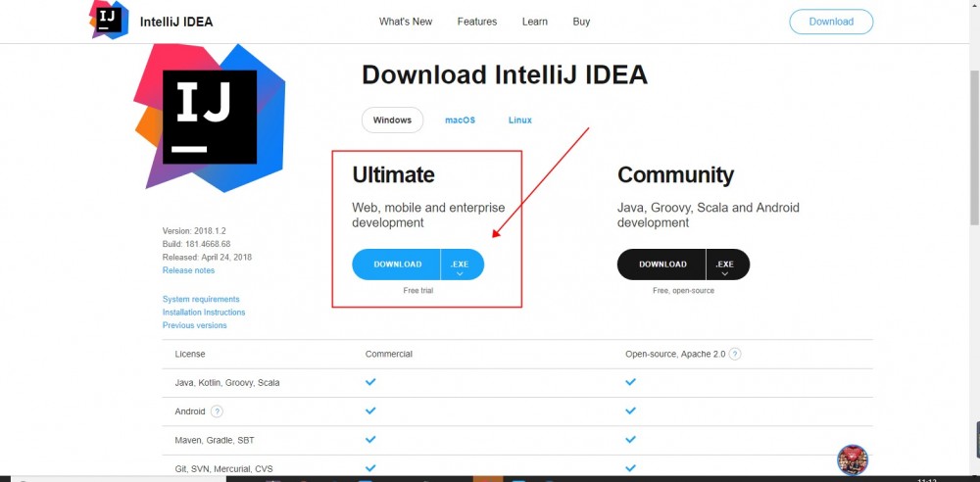Click the top-right Download button
The width and height of the screenshot is (980, 482).
pos(831,22)
